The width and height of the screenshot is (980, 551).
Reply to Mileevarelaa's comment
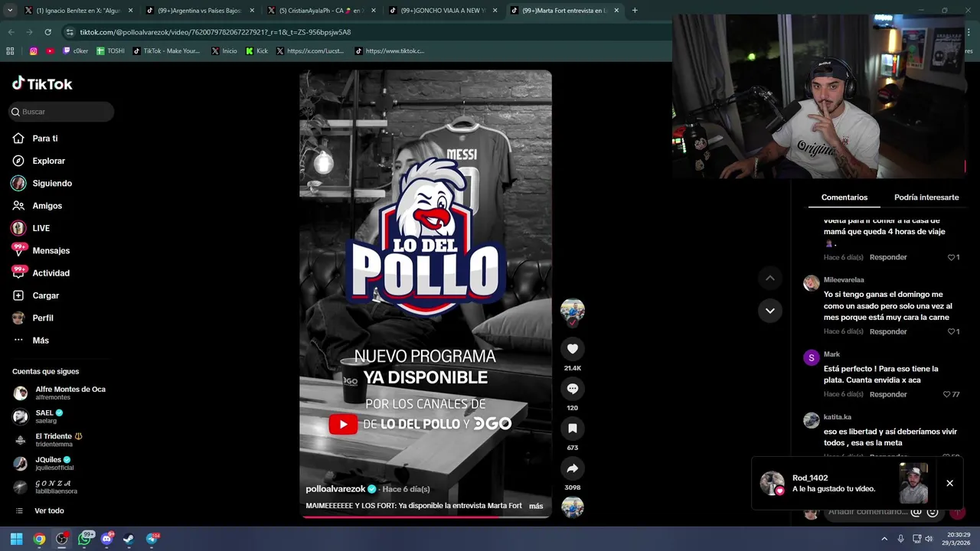point(888,331)
